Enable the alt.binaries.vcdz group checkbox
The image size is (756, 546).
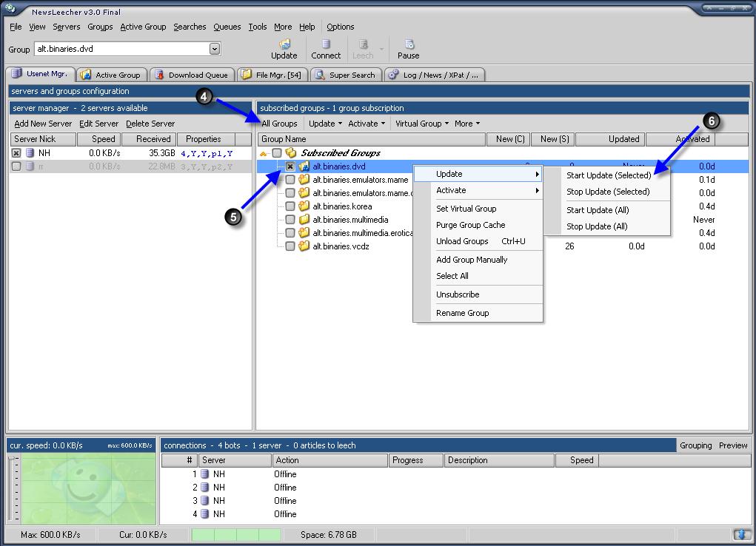click(x=290, y=246)
